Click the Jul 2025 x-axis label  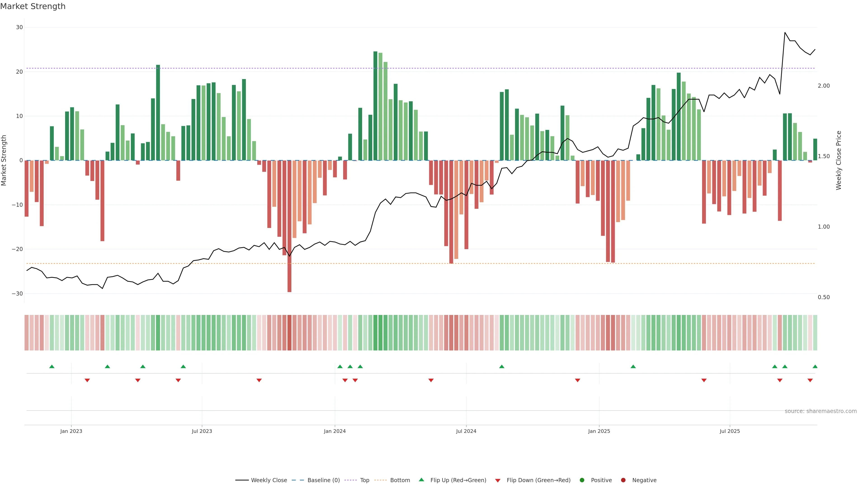click(729, 431)
